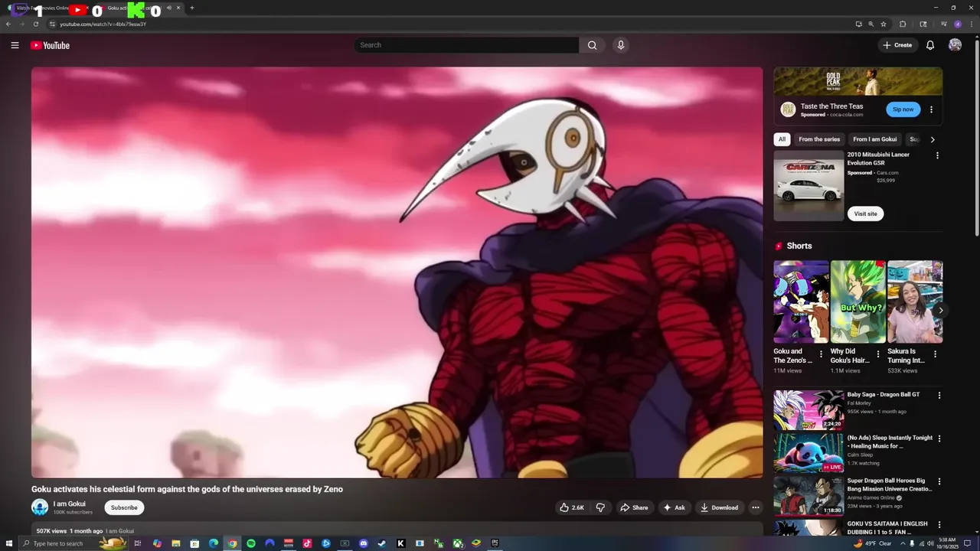Click the search magnifier button

[x=592, y=45]
